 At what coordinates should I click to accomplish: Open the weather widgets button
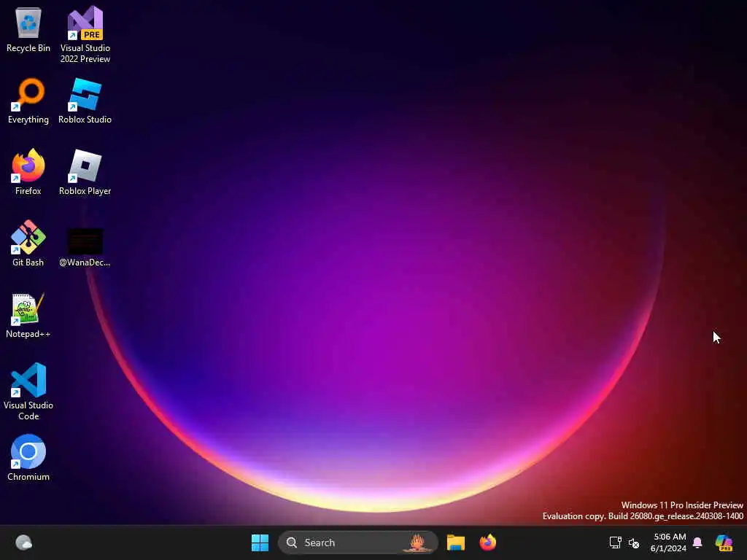pyautogui.click(x=24, y=542)
